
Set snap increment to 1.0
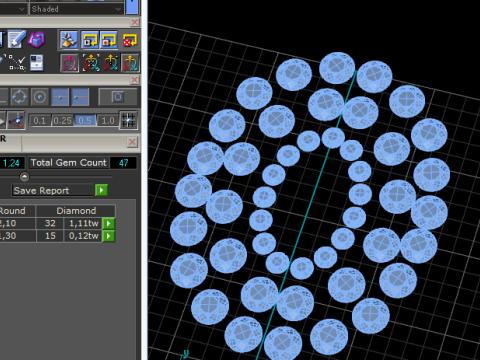[x=108, y=121]
